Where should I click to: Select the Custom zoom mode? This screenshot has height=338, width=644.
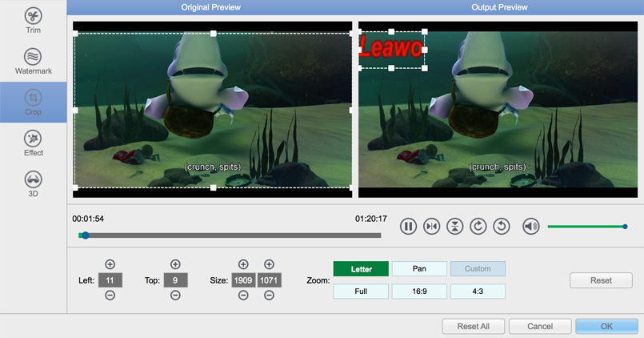478,269
